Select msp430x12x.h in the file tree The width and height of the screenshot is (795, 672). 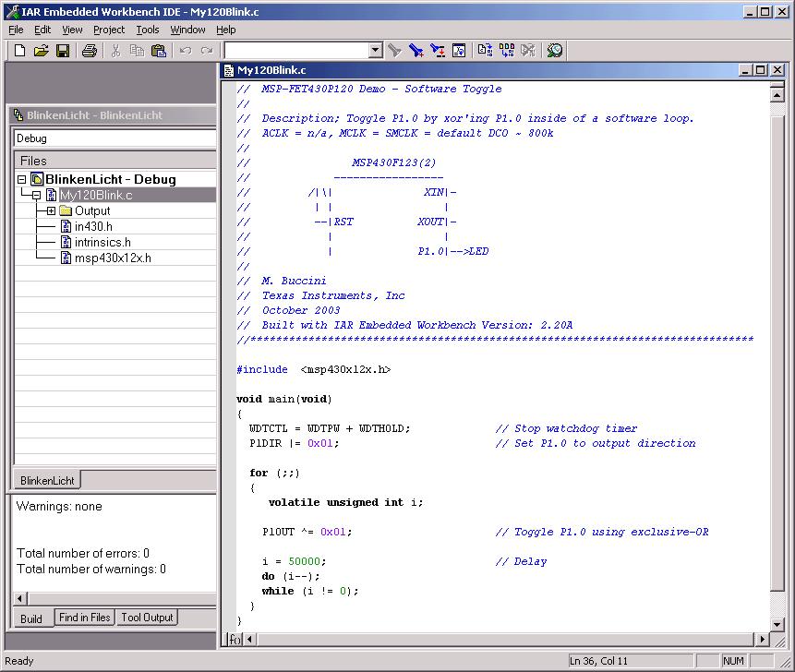(x=113, y=258)
